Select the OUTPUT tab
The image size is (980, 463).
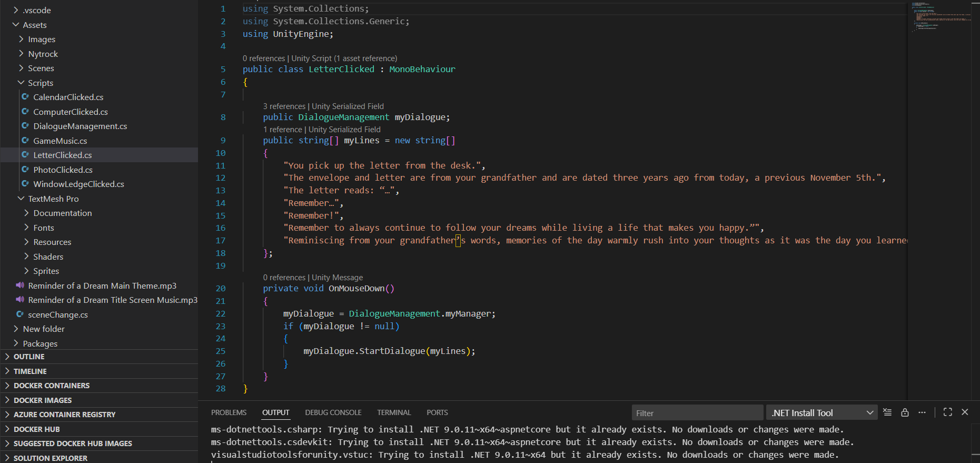(x=276, y=412)
